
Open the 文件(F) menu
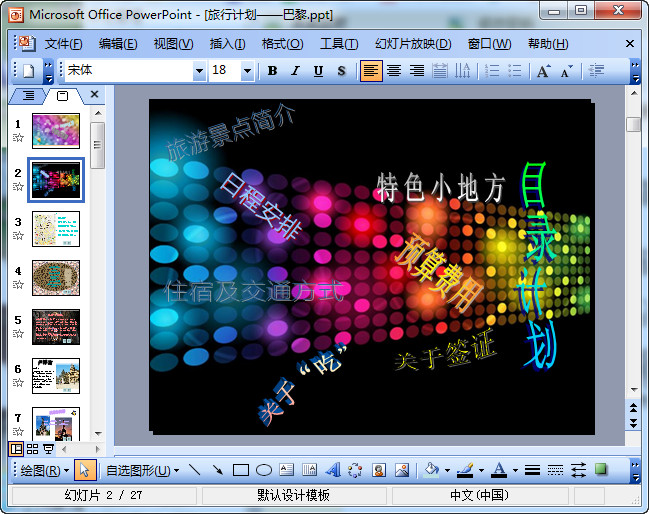[x=63, y=44]
